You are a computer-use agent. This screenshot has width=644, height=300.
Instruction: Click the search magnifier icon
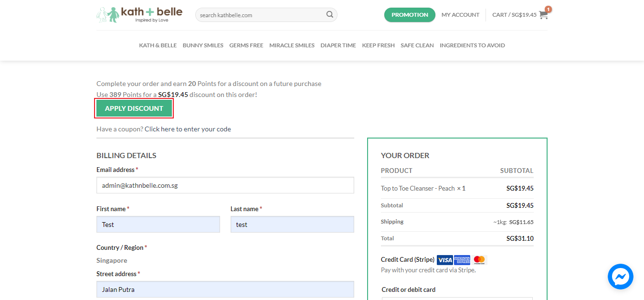(329, 15)
